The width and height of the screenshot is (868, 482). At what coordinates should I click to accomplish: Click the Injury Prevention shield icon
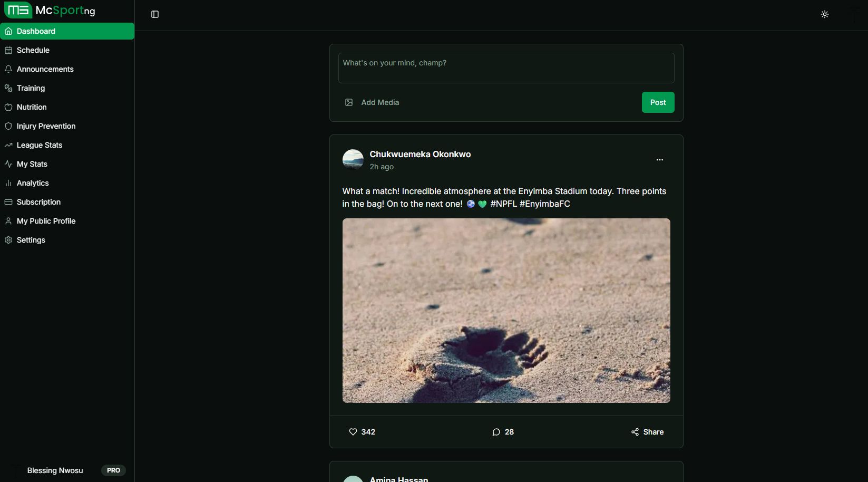(8, 126)
